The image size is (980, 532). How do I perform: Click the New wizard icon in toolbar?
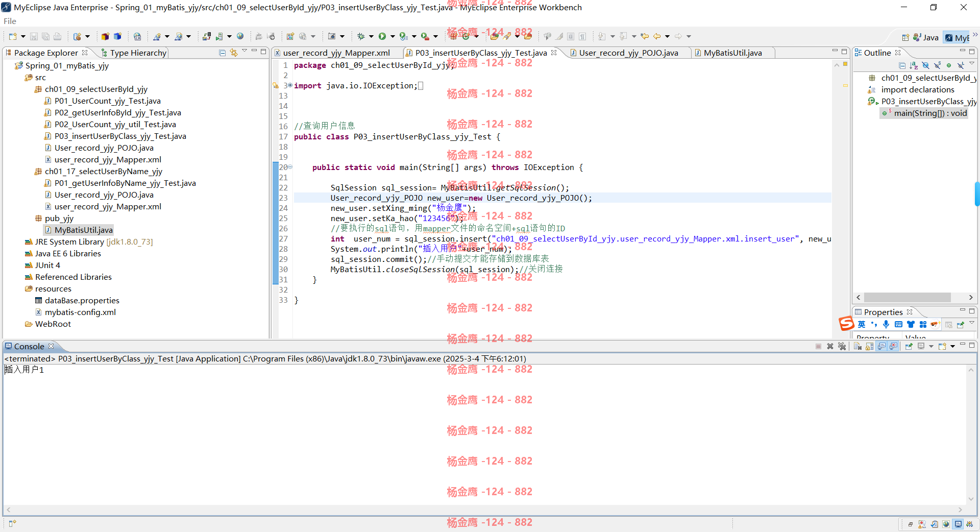pyautogui.click(x=13, y=36)
